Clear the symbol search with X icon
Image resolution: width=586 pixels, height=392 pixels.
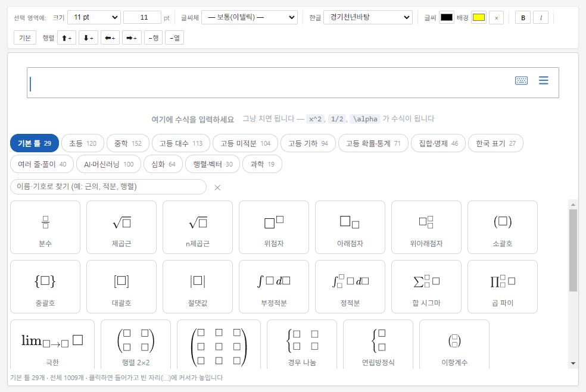[217, 187]
